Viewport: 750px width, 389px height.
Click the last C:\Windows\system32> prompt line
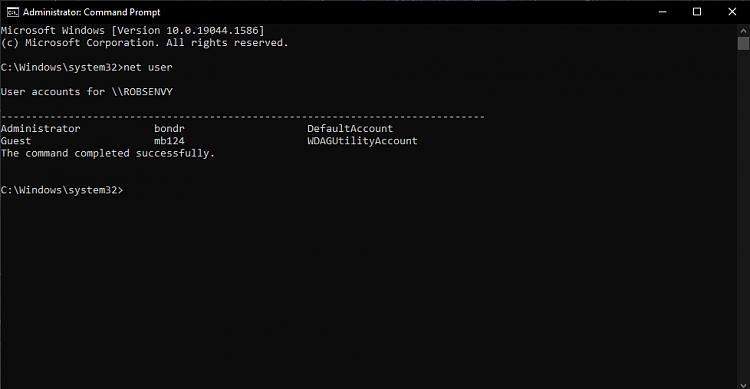tap(62, 190)
